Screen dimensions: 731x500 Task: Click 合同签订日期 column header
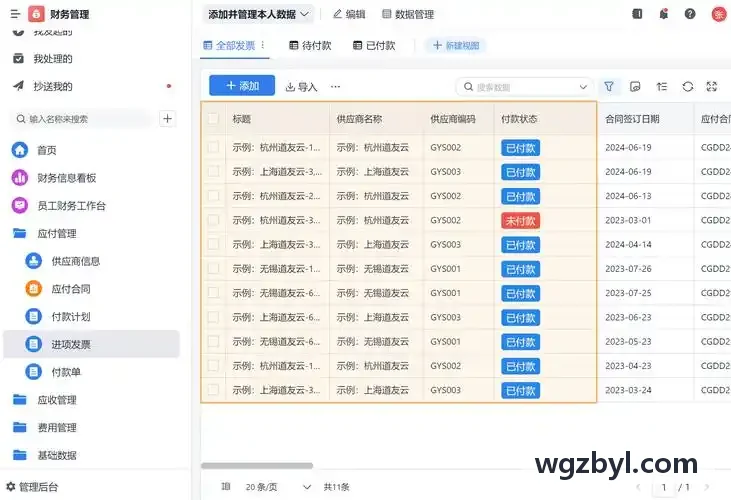[x=632, y=119]
